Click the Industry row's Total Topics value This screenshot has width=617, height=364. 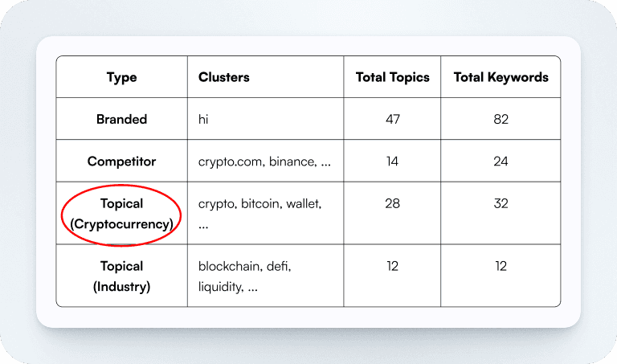(x=392, y=266)
